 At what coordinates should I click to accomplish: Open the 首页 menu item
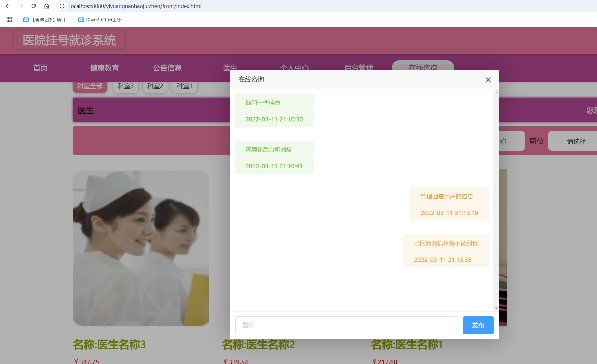[x=40, y=68]
